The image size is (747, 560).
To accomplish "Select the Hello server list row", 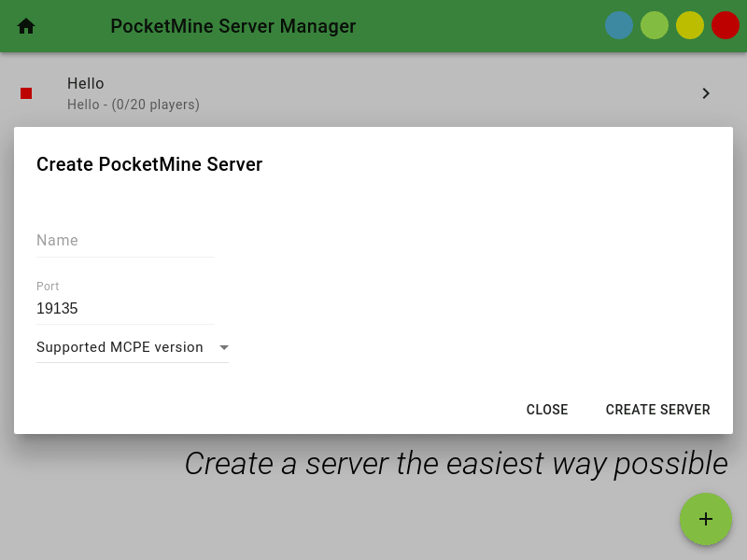I will pos(373,93).
